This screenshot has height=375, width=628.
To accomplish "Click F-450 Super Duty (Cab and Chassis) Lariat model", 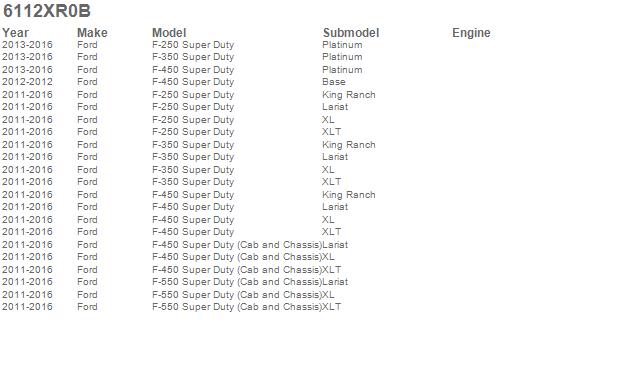I will click(x=237, y=245).
